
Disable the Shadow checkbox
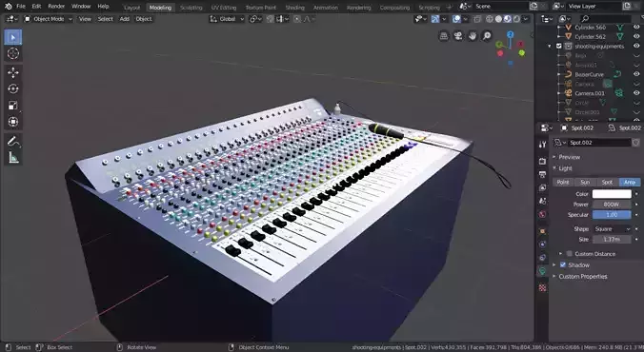[x=563, y=265]
